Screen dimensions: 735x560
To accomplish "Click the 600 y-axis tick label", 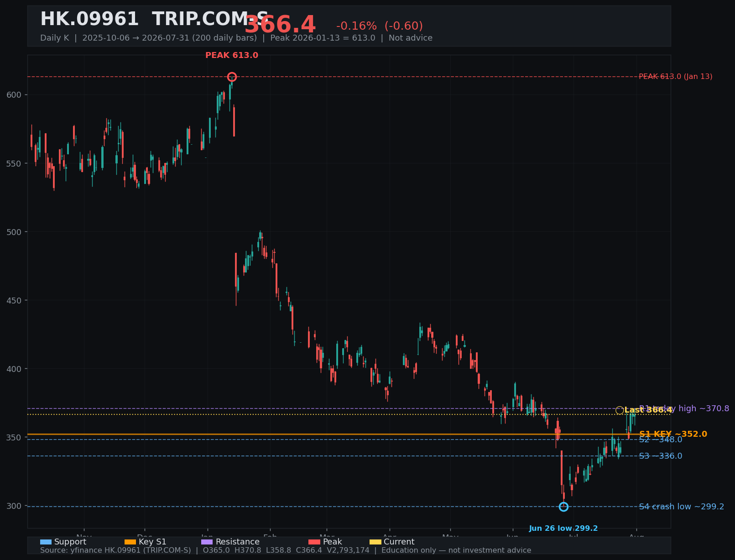I will [x=15, y=95].
